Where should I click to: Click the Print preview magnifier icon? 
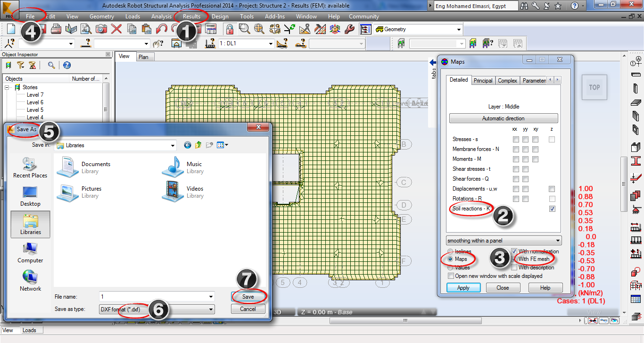(86, 29)
